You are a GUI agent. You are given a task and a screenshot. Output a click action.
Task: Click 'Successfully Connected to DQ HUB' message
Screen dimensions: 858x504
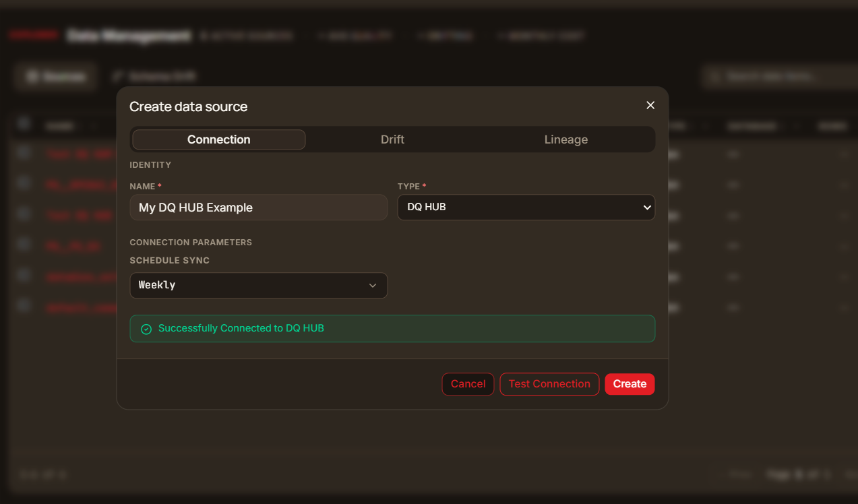pyautogui.click(x=241, y=328)
